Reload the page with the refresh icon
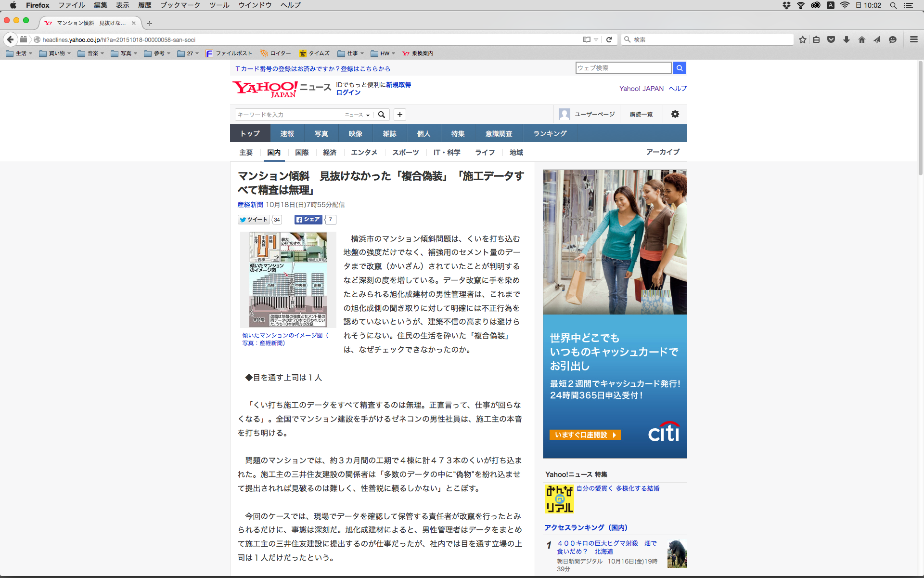Screen dimensions: 924x578 click(x=609, y=39)
